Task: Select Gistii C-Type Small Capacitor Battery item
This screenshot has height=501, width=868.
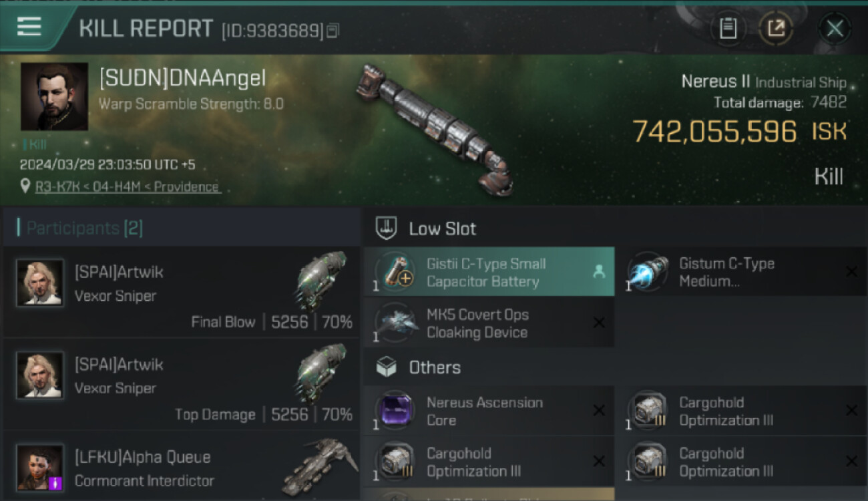Action: [489, 272]
